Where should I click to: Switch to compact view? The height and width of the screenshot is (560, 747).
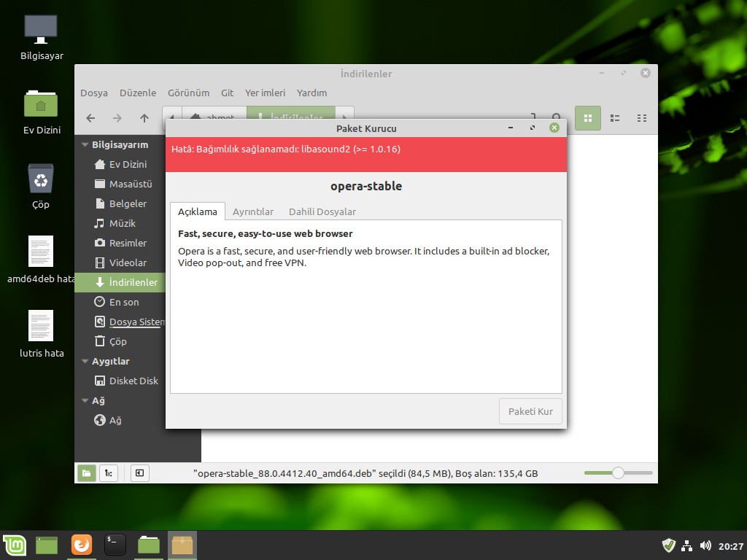pos(642,118)
